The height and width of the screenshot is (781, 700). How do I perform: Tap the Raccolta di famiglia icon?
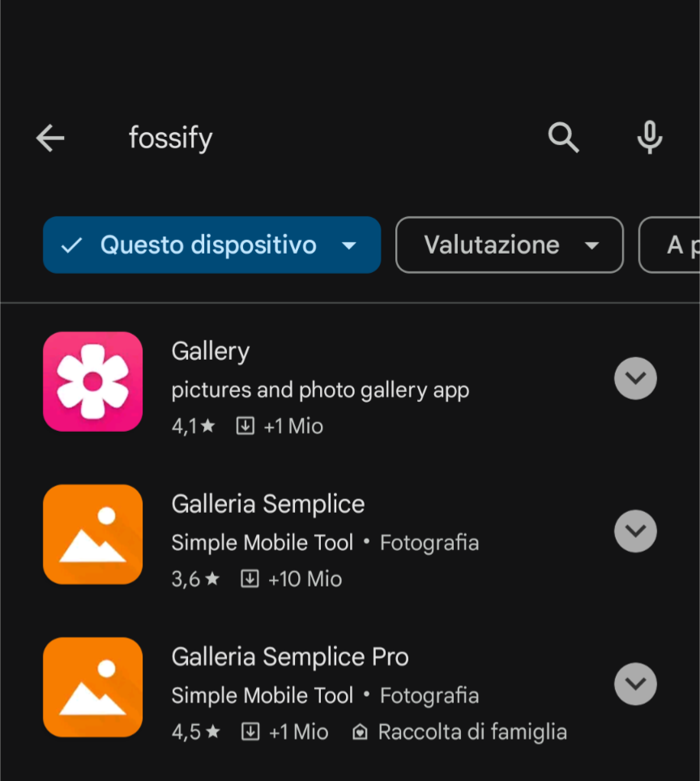(360, 732)
